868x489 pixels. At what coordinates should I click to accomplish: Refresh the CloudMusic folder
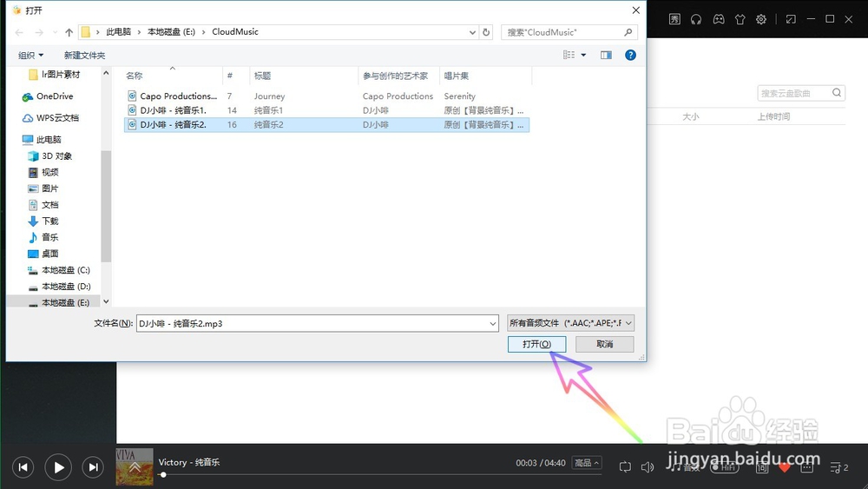pyautogui.click(x=486, y=32)
